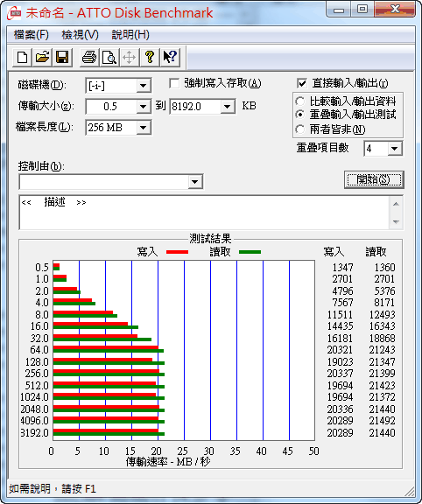The height and width of the screenshot is (504, 422).
Task: Click the read value 8171
Action: [x=384, y=303]
